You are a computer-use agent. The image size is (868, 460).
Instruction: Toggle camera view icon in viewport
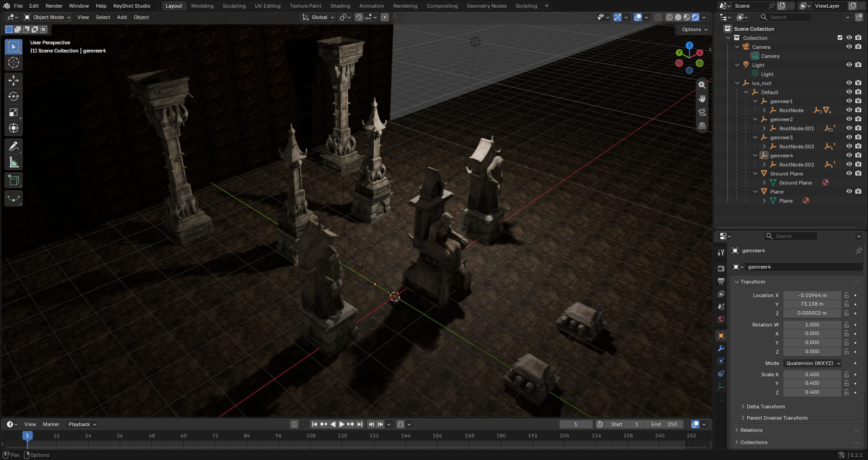pos(702,112)
